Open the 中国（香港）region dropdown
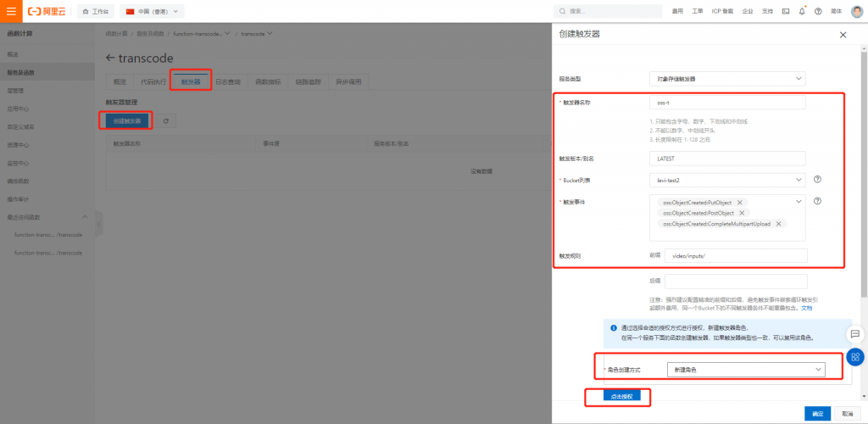868x424 pixels. pyautogui.click(x=153, y=11)
